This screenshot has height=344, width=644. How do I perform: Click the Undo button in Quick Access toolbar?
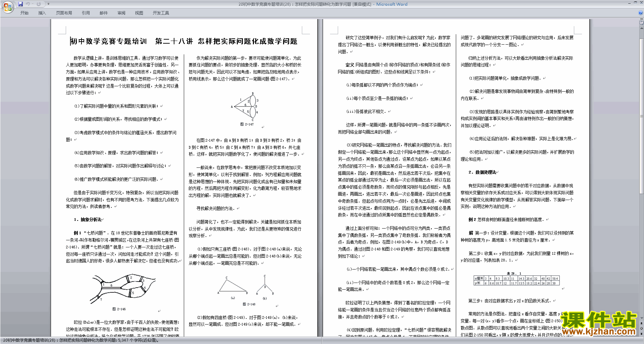pyautogui.click(x=28, y=4)
